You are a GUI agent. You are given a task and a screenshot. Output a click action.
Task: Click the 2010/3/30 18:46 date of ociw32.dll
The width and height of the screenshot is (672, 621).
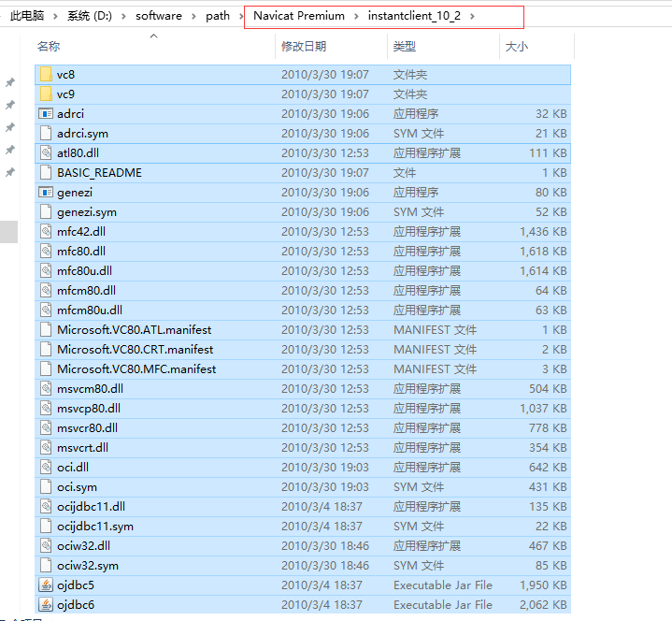pos(325,546)
